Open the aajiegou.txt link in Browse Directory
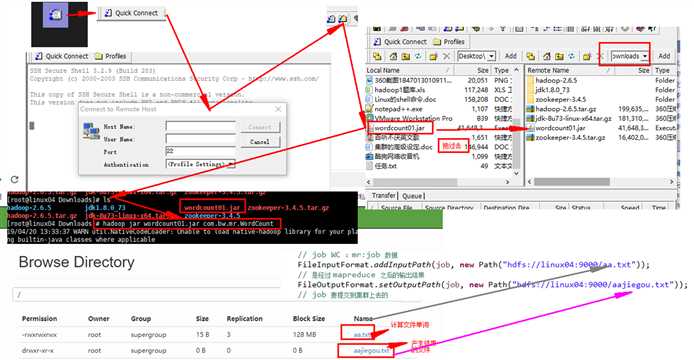Screen dimensions: 694x360 pyautogui.click(x=371, y=350)
